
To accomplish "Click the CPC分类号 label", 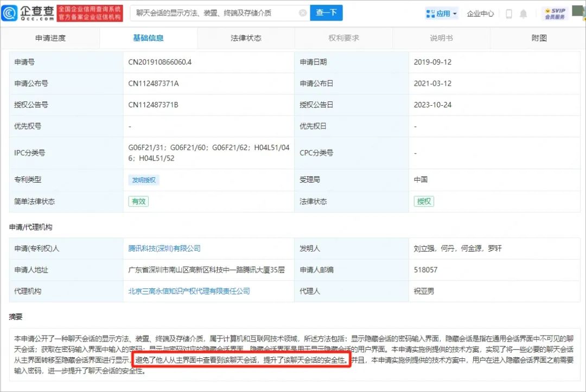I will pyautogui.click(x=316, y=153).
